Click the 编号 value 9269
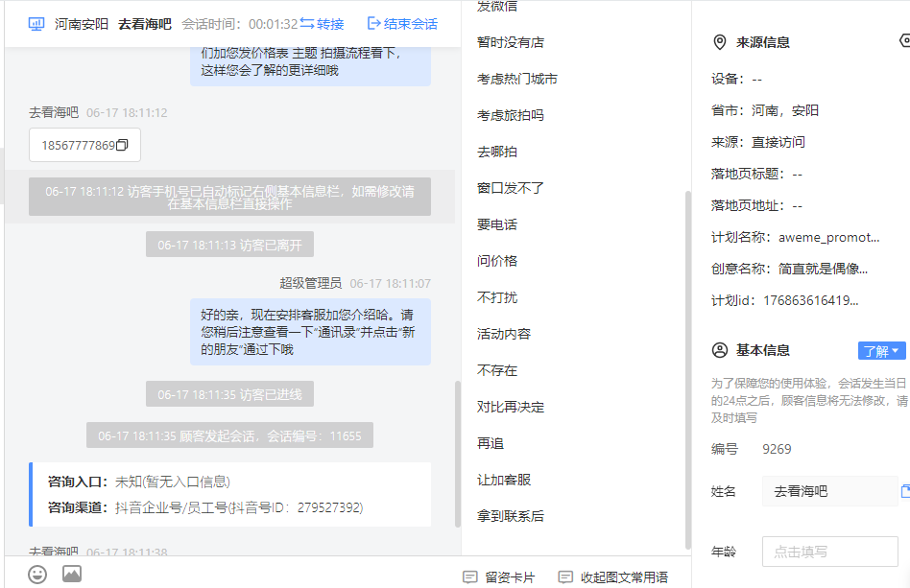Screen dimensions: 910x588 (777, 450)
